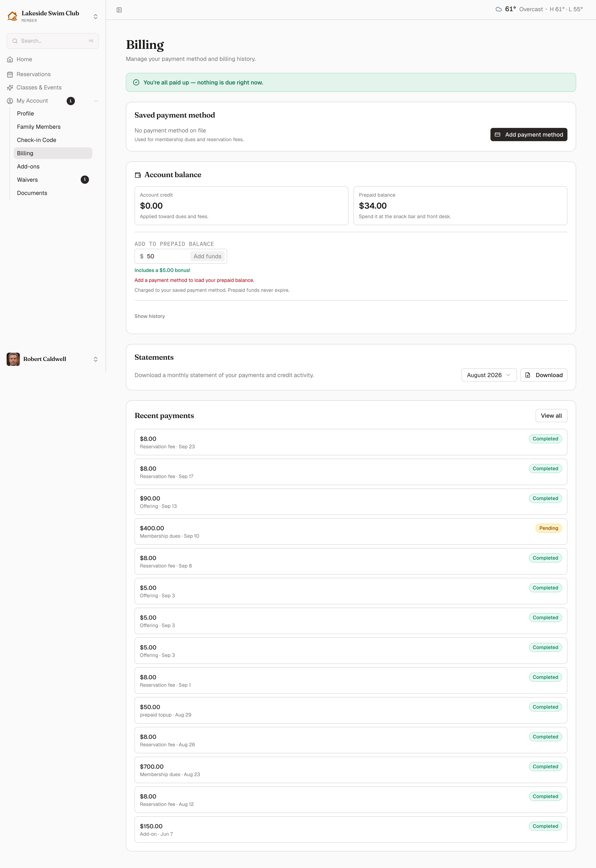Click the wallet icon beside Account balance
596x868 pixels.
pyautogui.click(x=138, y=175)
